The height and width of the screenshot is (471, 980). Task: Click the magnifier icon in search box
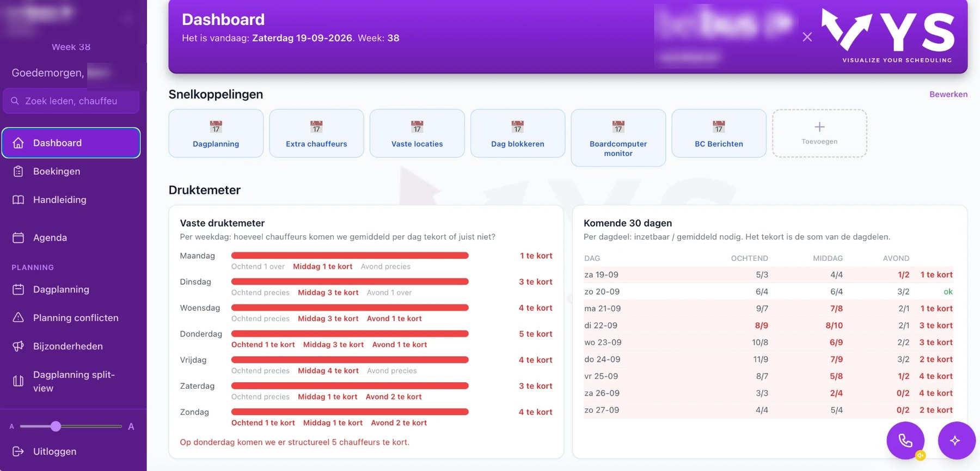(x=15, y=101)
